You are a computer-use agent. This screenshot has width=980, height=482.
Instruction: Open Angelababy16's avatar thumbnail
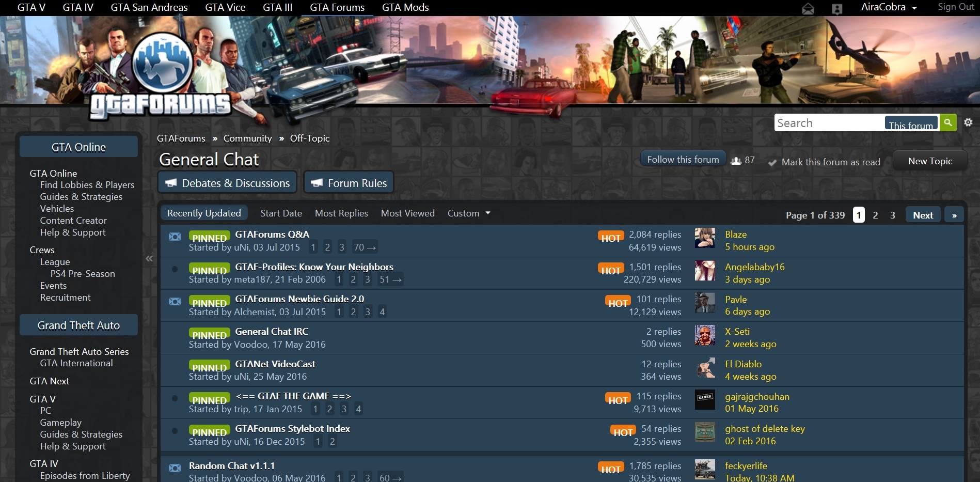[x=705, y=271]
